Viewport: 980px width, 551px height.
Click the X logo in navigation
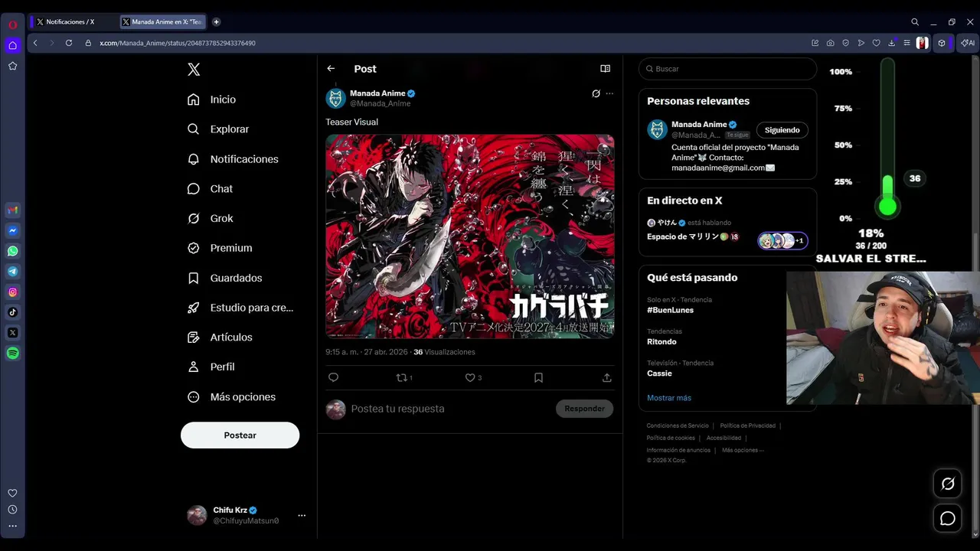(x=194, y=70)
